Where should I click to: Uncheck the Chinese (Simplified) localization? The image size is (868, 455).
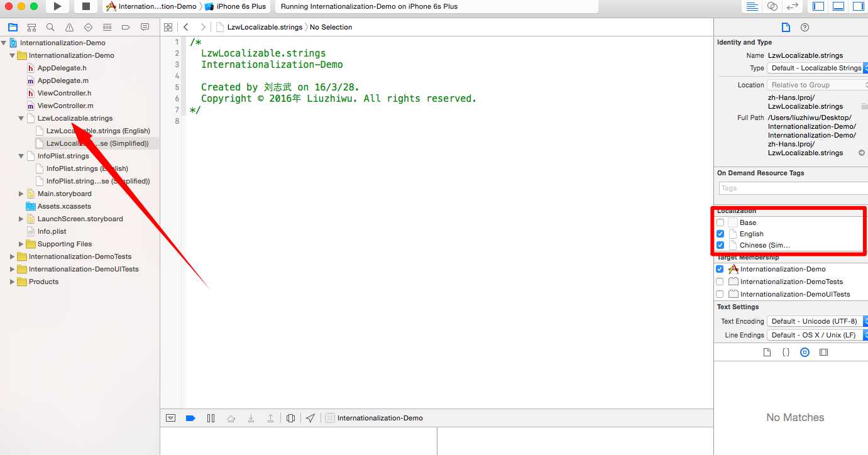720,245
